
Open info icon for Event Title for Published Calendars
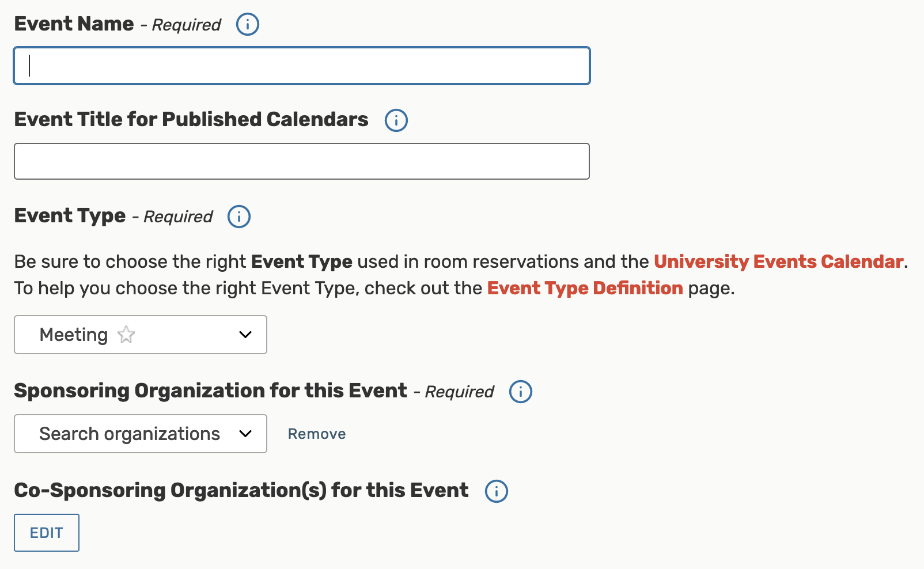point(396,120)
